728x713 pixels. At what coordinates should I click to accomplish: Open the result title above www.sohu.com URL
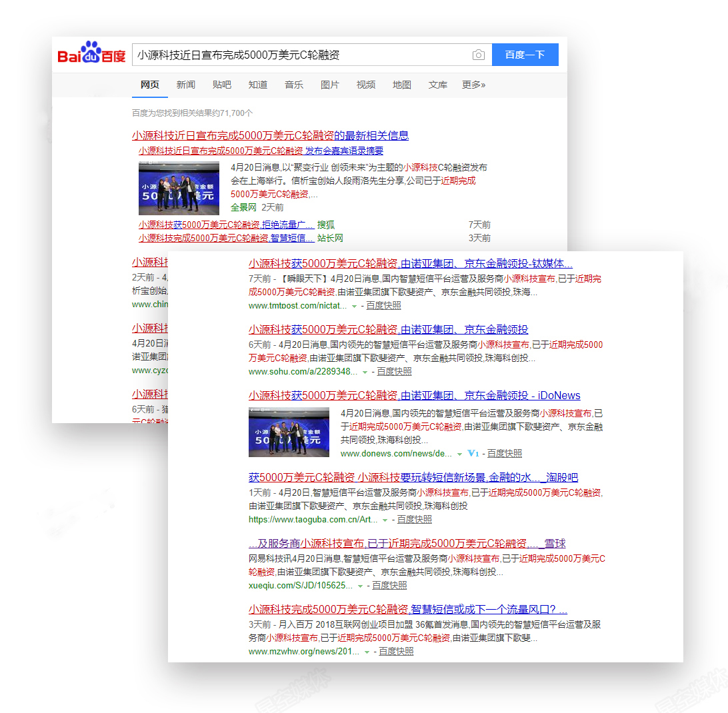tap(388, 330)
